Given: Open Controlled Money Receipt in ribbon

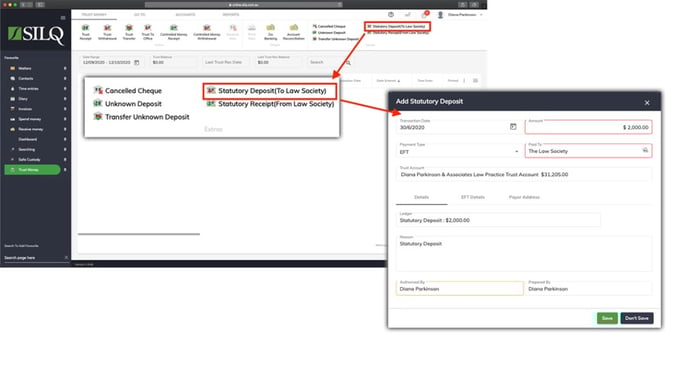Looking at the screenshot, I should (x=174, y=32).
